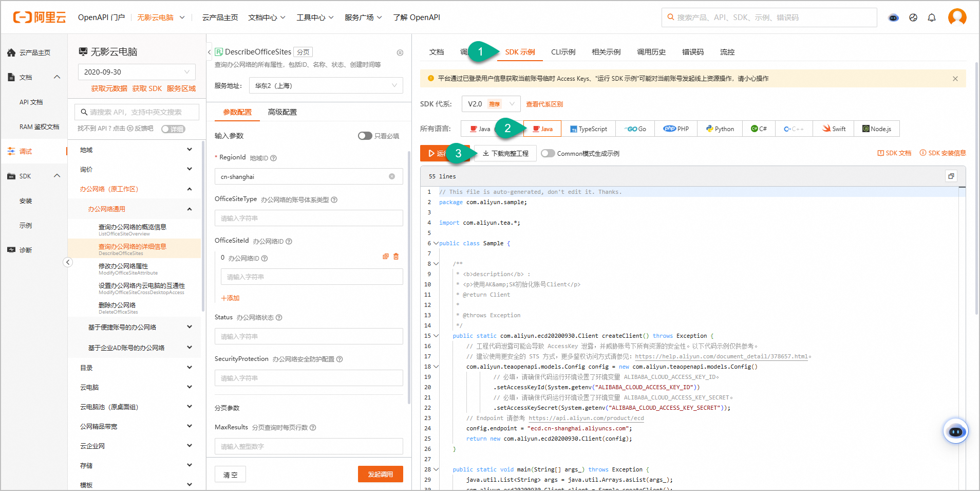Fold the createClient method at line 15

point(436,336)
